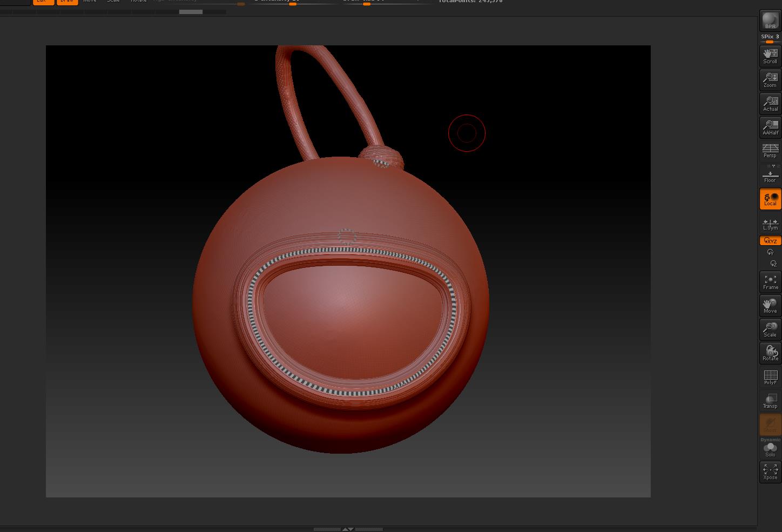The width and height of the screenshot is (782, 532).
Task: Adjust the SPix slider
Action: pos(770,39)
